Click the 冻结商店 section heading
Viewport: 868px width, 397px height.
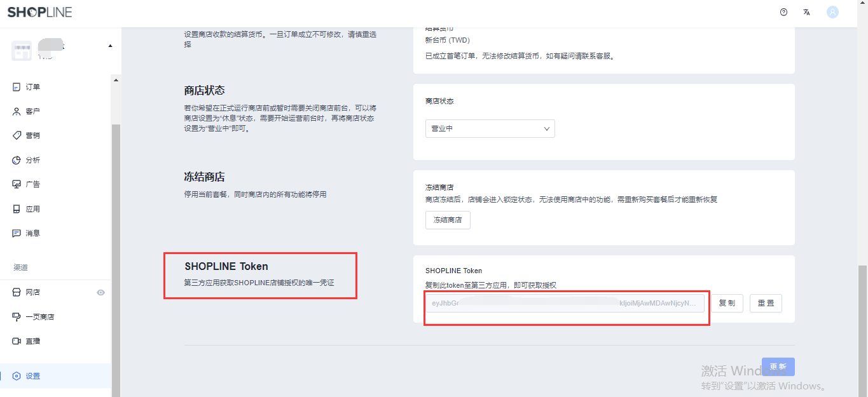tap(205, 177)
